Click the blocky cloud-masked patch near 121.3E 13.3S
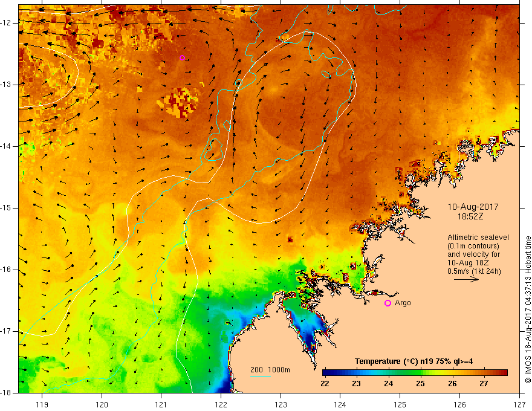Screen dimensions: 532x411 click(x=178, y=102)
